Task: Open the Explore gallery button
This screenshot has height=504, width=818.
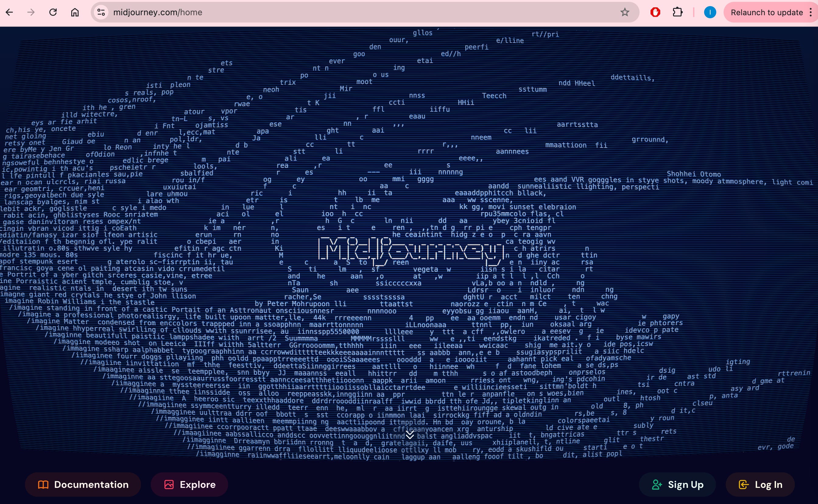Action: point(189,484)
